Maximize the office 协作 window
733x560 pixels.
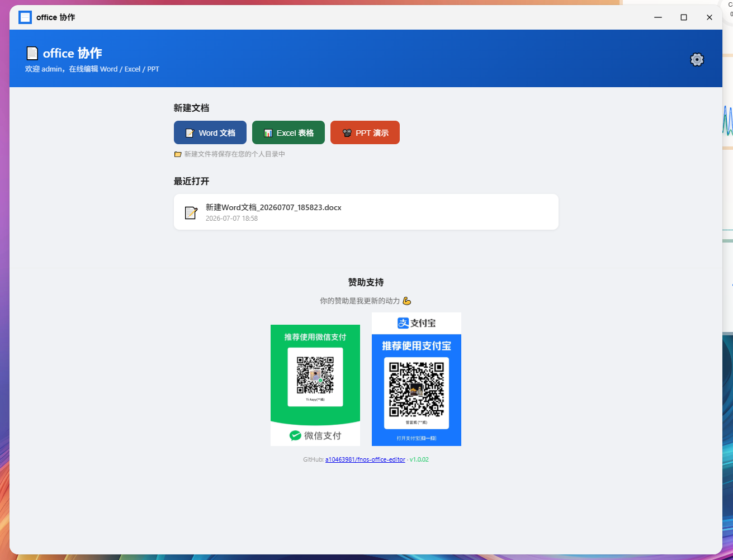pyautogui.click(x=684, y=17)
